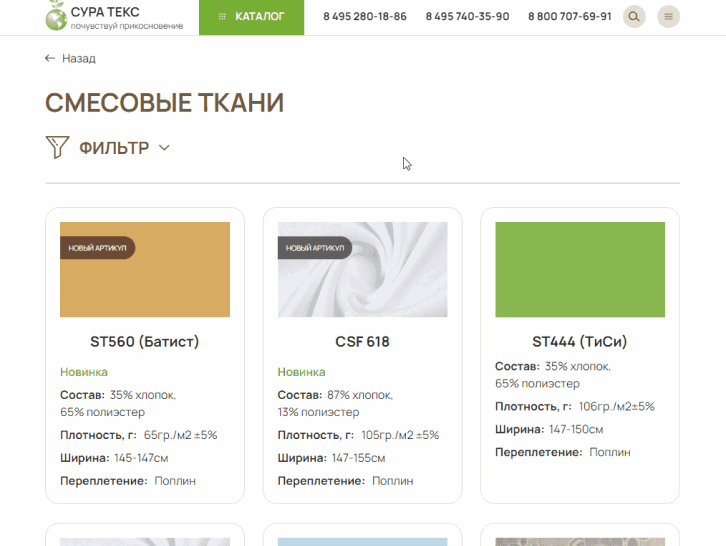
Task: Click the Смесовые ткани heading
Action: tap(164, 102)
